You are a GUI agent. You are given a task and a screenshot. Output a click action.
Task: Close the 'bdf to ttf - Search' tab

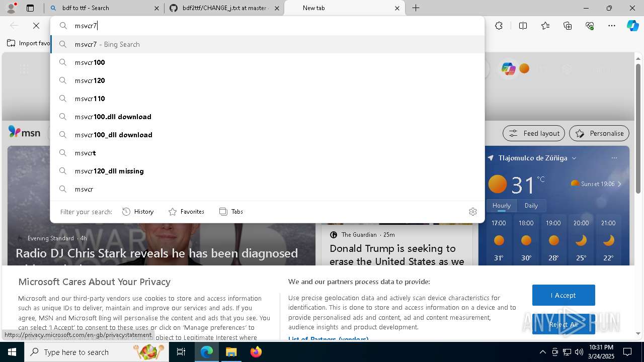tap(156, 8)
